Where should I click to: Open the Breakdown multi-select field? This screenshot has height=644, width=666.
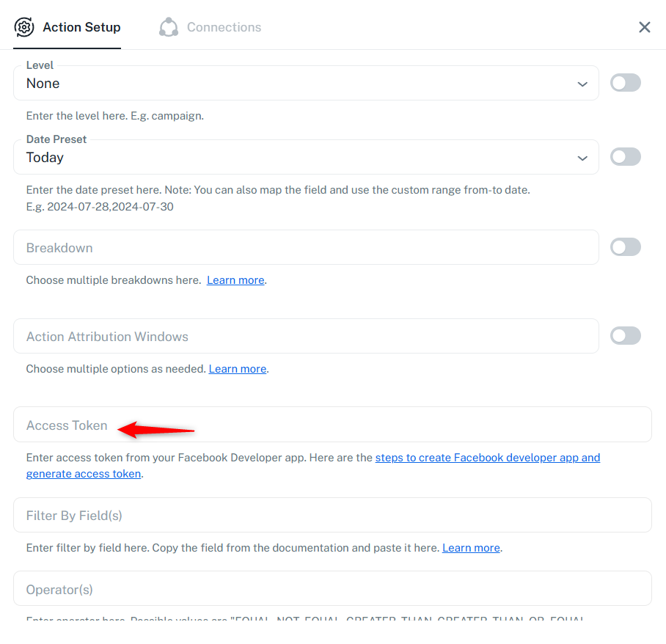click(307, 247)
